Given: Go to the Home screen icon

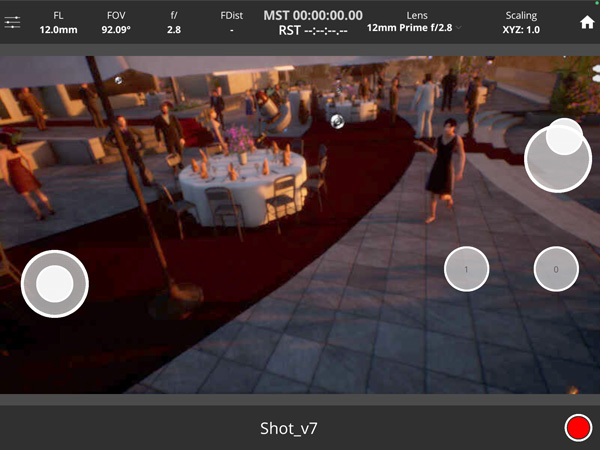Looking at the screenshot, I should (x=587, y=23).
